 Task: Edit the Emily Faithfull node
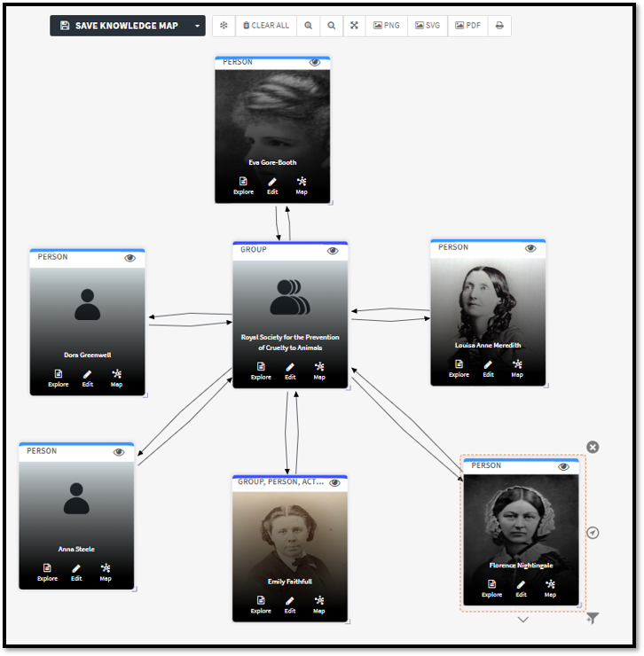pyautogui.click(x=290, y=605)
